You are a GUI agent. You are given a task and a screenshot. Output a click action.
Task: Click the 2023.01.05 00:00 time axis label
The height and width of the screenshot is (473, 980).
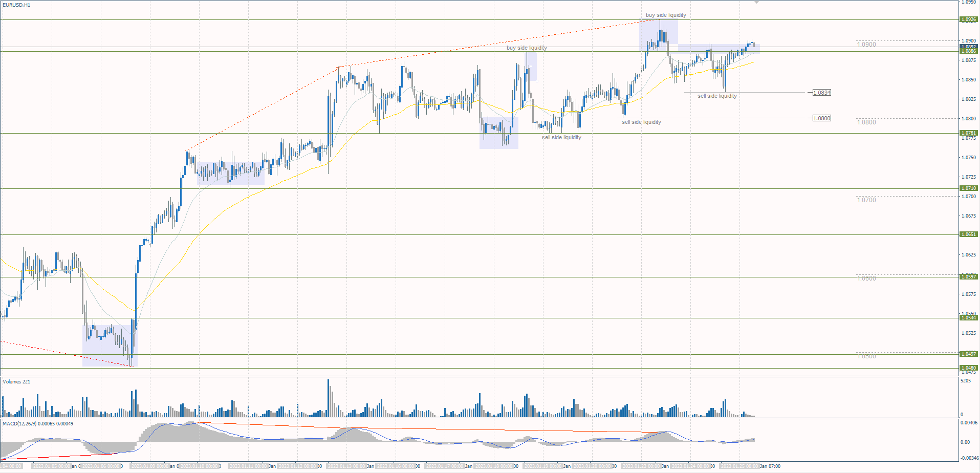[x=52, y=466]
